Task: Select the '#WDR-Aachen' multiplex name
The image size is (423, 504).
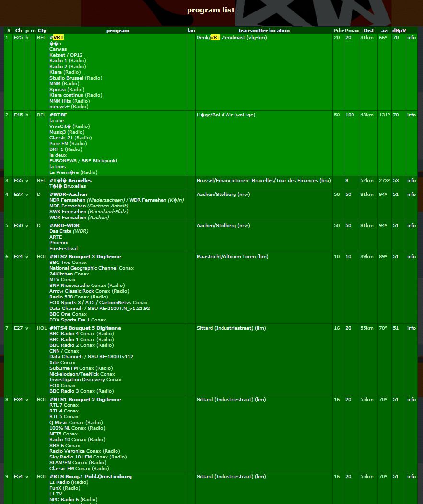Action: click(x=68, y=194)
